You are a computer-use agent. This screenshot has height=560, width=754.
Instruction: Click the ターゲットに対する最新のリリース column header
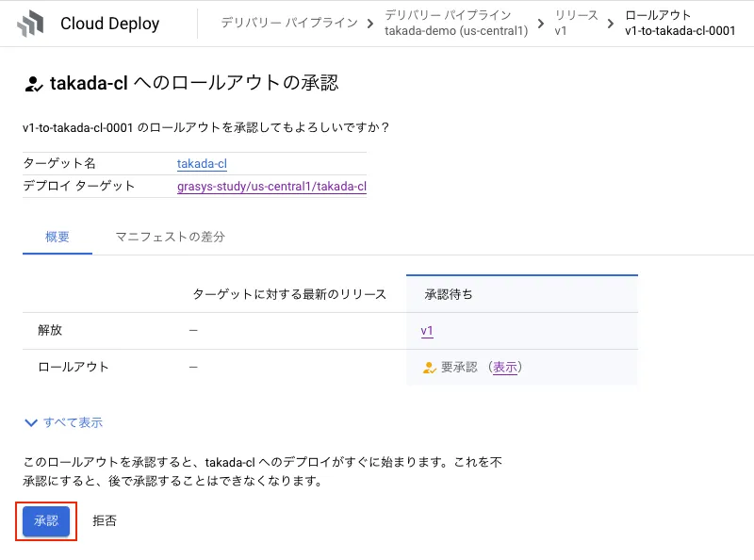(289, 294)
